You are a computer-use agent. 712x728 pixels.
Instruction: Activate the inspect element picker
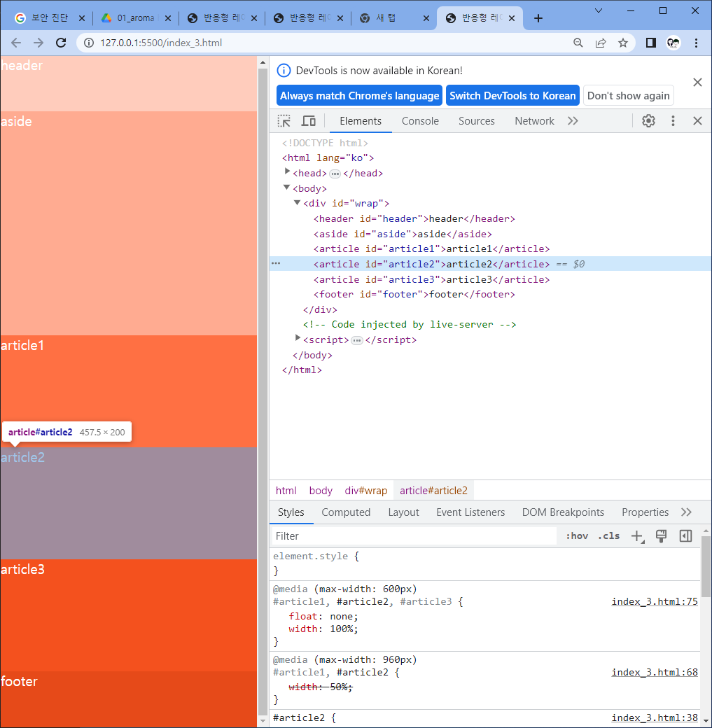(x=284, y=121)
